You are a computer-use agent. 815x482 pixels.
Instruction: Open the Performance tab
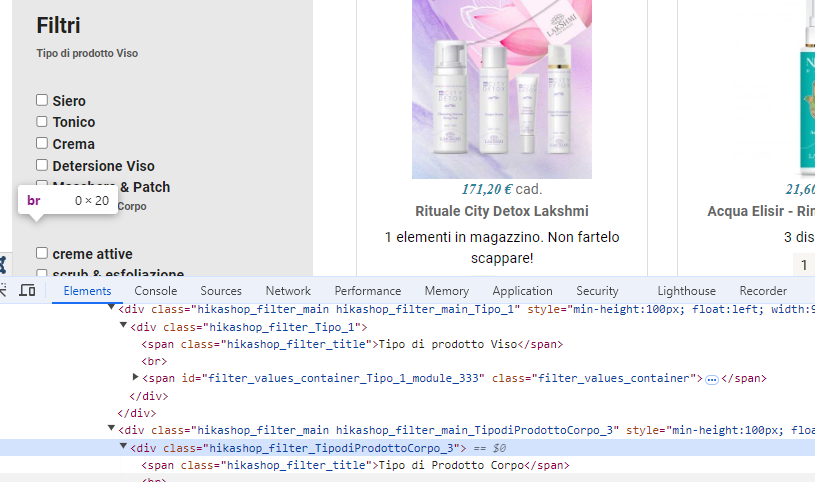pos(367,291)
